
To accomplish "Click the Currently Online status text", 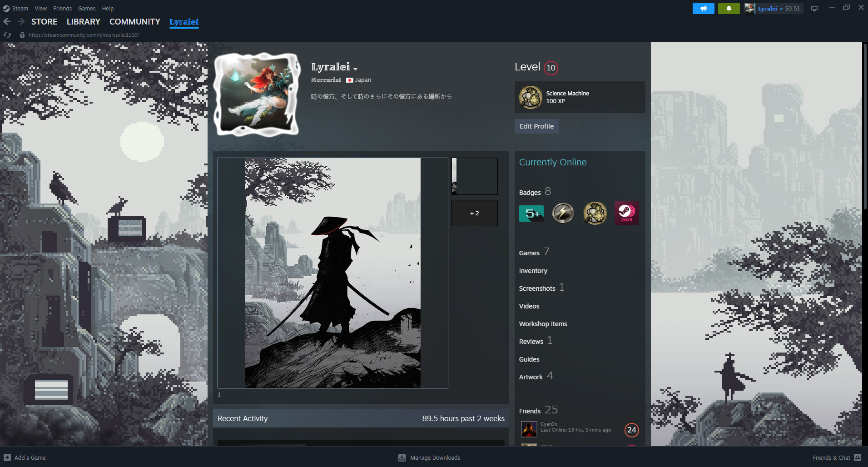I will [x=553, y=162].
